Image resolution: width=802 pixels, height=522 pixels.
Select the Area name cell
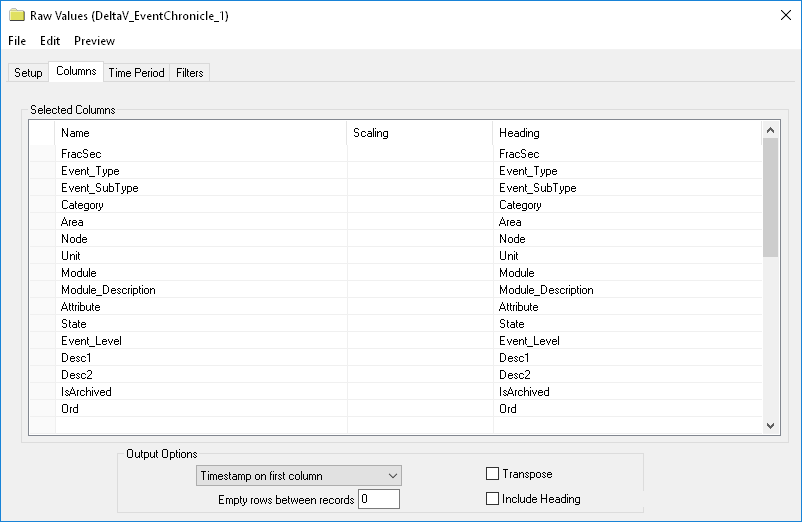coord(200,221)
